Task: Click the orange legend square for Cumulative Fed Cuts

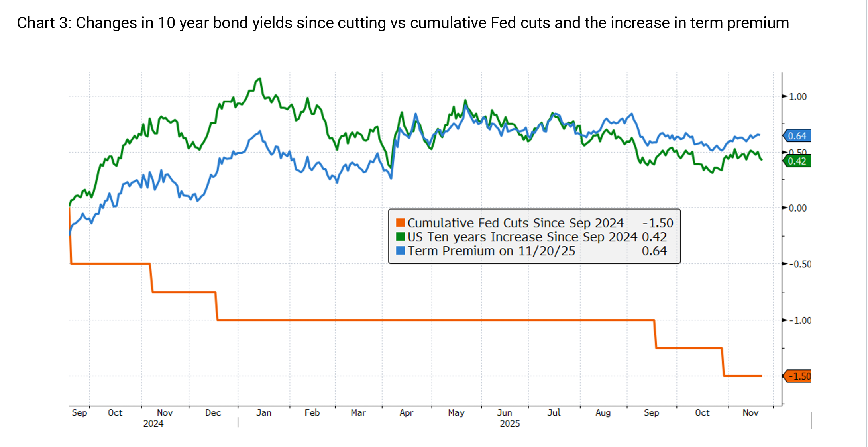Action: tap(401, 223)
